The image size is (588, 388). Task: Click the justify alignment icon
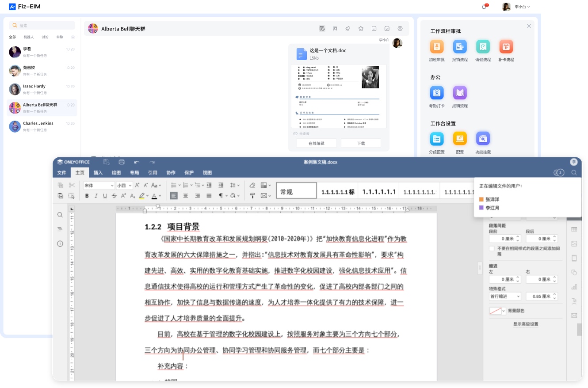point(209,196)
